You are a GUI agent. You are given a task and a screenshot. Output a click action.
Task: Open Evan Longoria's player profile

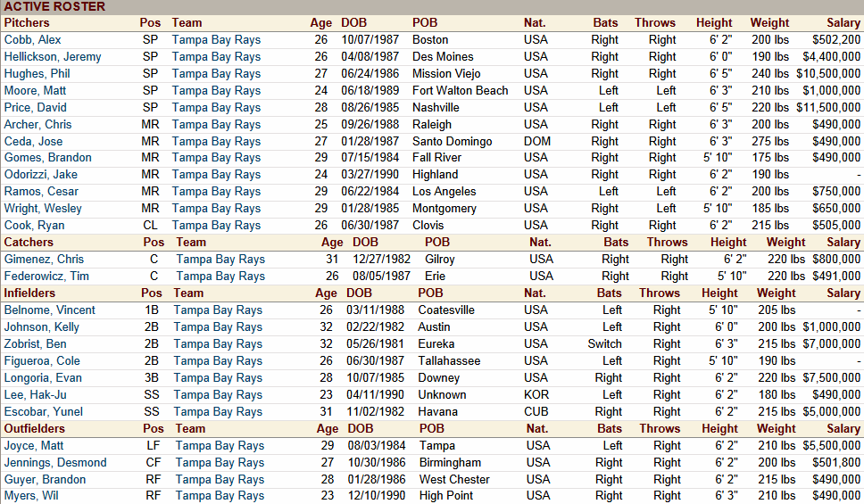[x=43, y=377]
